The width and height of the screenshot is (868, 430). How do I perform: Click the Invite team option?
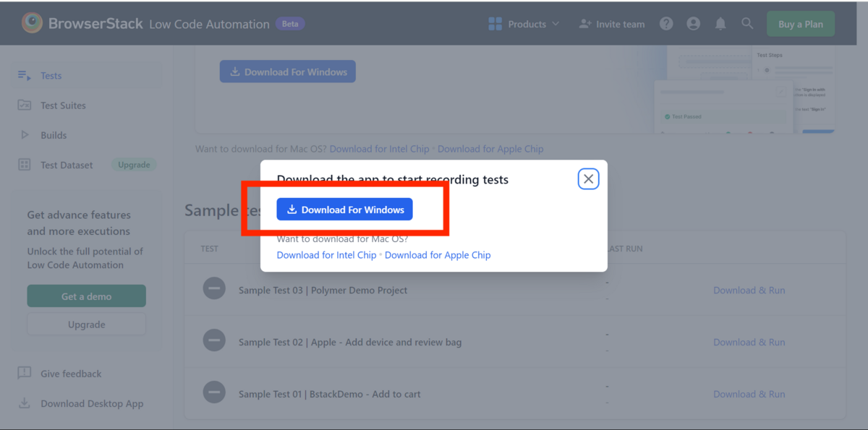click(612, 24)
